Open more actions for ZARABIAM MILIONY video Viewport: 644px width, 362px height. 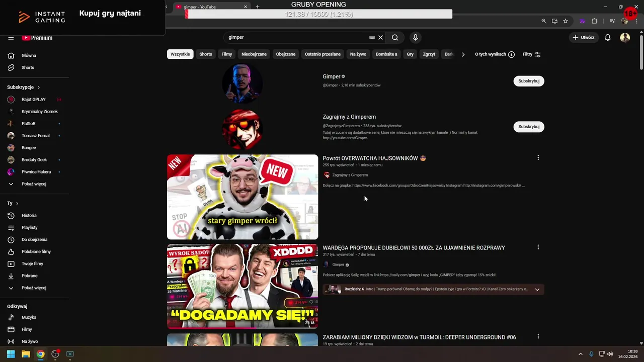pos(538,336)
